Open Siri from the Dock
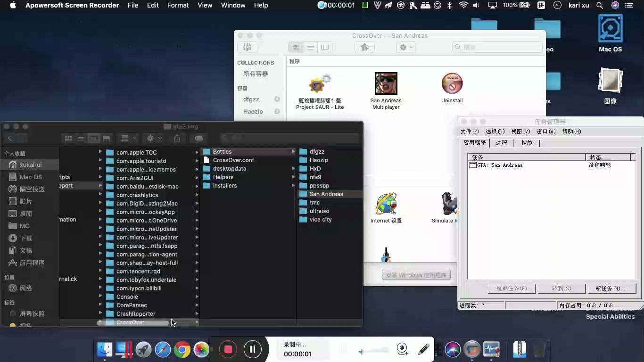The height and width of the screenshot is (362, 644). tap(453, 349)
